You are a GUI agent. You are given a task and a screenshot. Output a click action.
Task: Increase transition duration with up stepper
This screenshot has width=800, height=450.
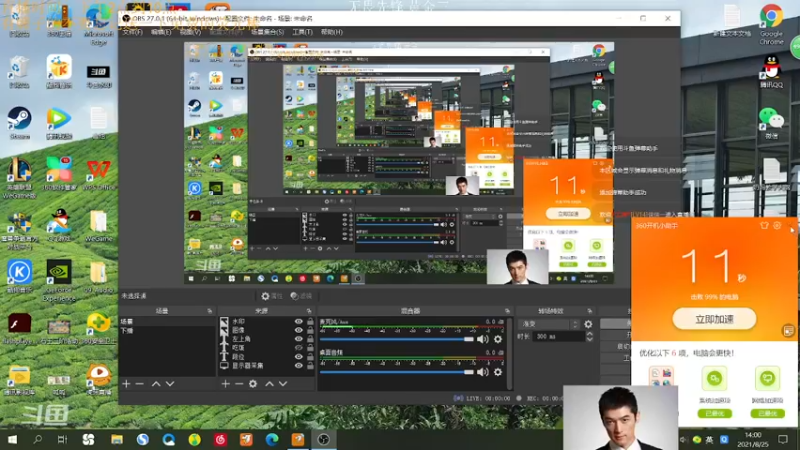[x=589, y=334]
